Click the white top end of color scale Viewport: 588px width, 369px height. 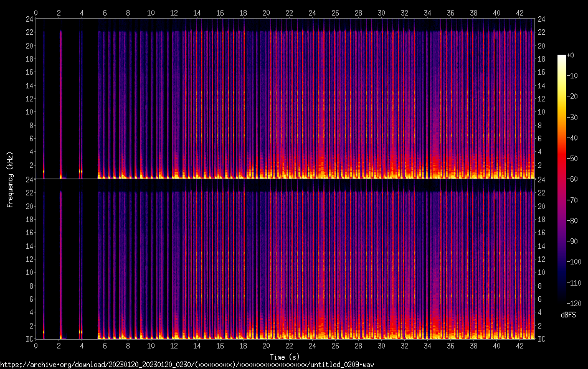562,57
